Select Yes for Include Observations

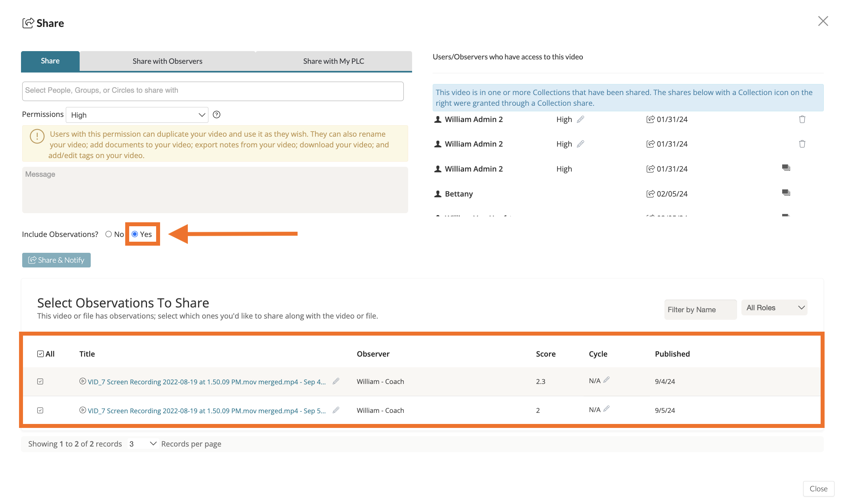click(x=135, y=234)
